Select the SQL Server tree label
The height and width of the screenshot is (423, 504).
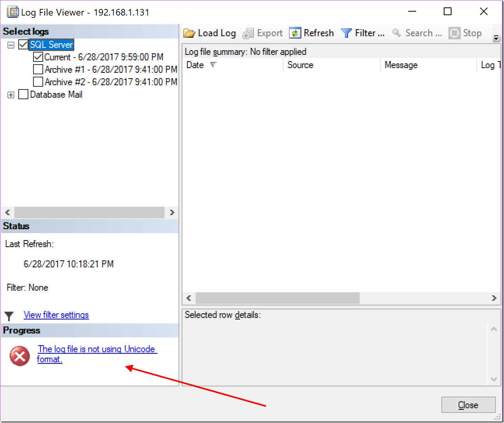pos(51,44)
